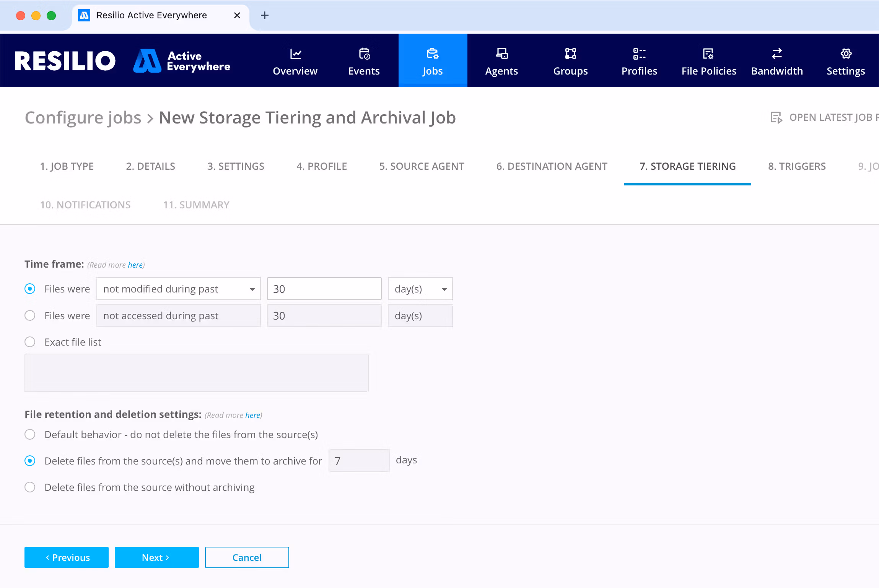879x588 pixels.
Task: Open the Overview dashboard icon
Action: click(295, 54)
